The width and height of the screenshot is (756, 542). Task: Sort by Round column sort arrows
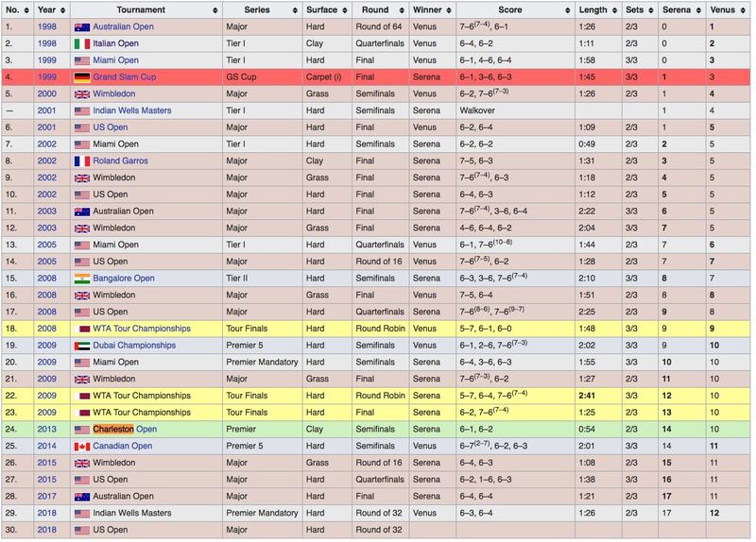(x=402, y=10)
